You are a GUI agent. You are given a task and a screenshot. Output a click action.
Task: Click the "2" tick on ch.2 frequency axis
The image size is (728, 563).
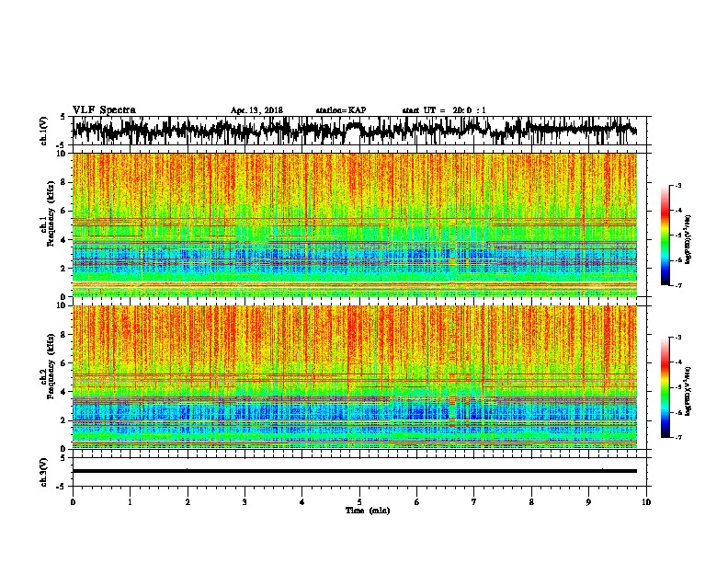point(64,420)
